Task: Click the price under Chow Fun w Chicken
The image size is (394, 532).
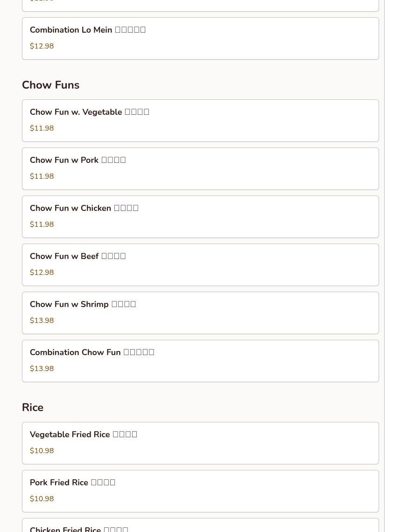Action: pyautogui.click(x=42, y=224)
